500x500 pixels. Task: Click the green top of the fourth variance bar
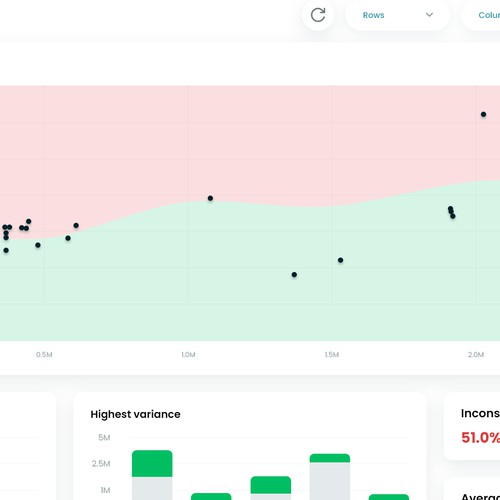coord(330,458)
